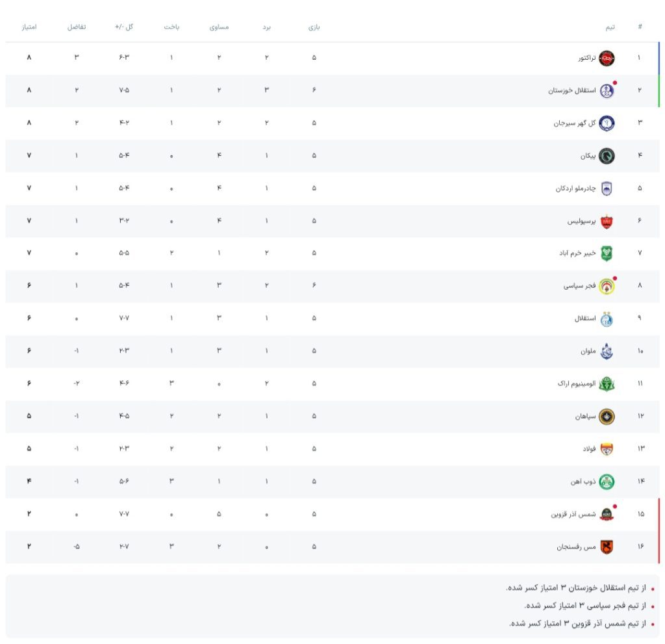Open the چادرملو اردکان team link
Image resolution: width=665 pixels, height=644 pixels.
pos(575,188)
